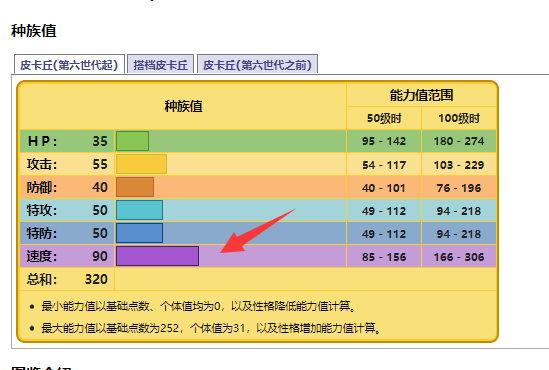Click the purple 速度 stat bar

point(158,256)
